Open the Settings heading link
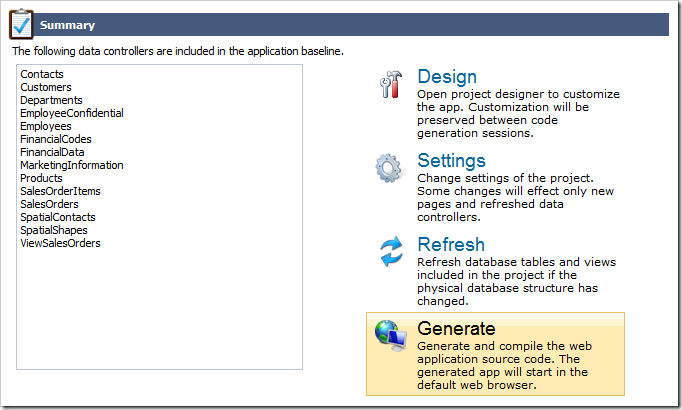Image resolution: width=682 pixels, height=410 pixels. pyautogui.click(x=451, y=160)
